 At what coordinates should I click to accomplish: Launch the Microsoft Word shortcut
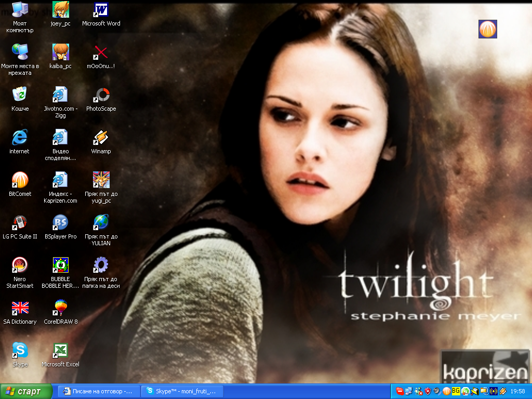pos(101,14)
